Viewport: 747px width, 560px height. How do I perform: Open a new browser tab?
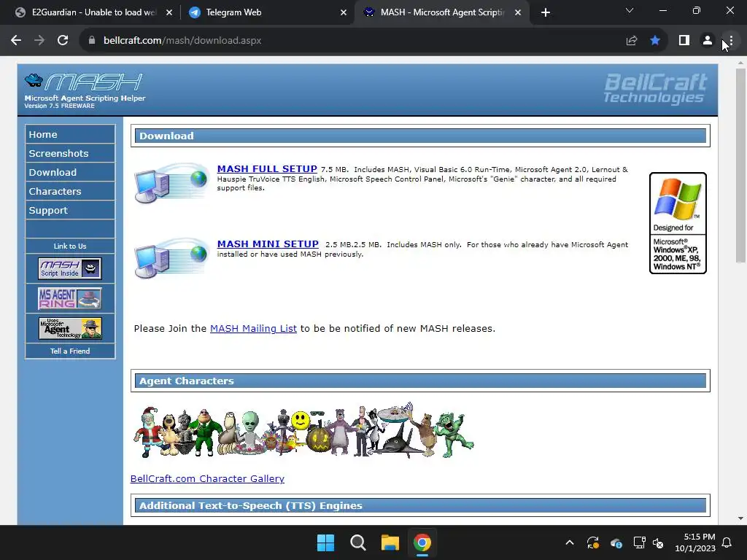(546, 13)
